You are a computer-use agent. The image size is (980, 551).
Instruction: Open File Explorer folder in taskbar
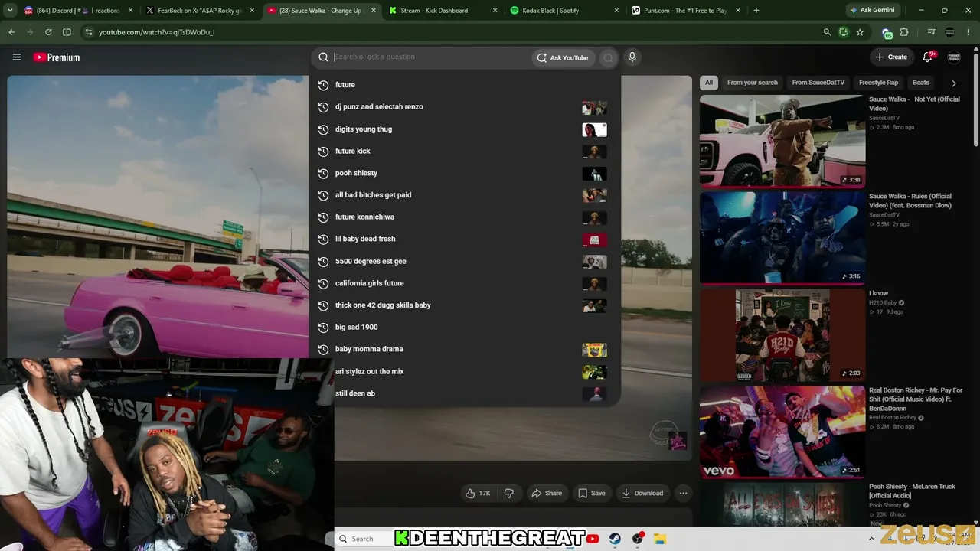pos(659,539)
